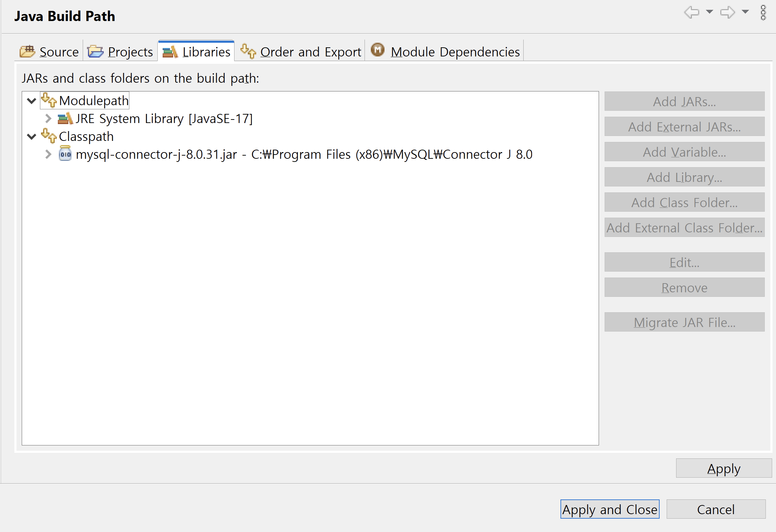Image resolution: width=776 pixels, height=532 pixels.
Task: Switch to the Source tab
Action: coord(59,51)
